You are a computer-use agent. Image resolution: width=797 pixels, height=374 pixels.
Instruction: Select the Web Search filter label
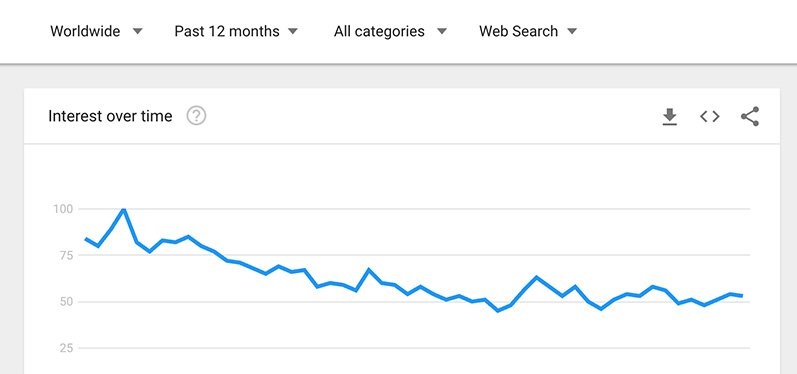pyautogui.click(x=518, y=32)
